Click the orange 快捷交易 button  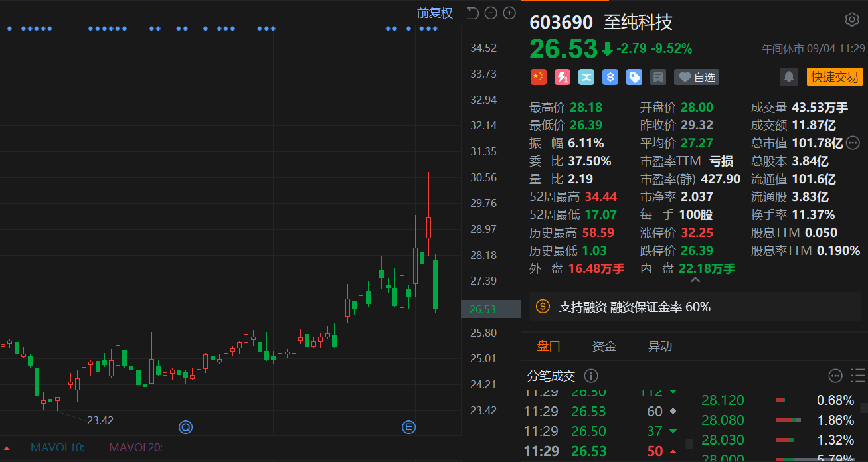point(834,77)
